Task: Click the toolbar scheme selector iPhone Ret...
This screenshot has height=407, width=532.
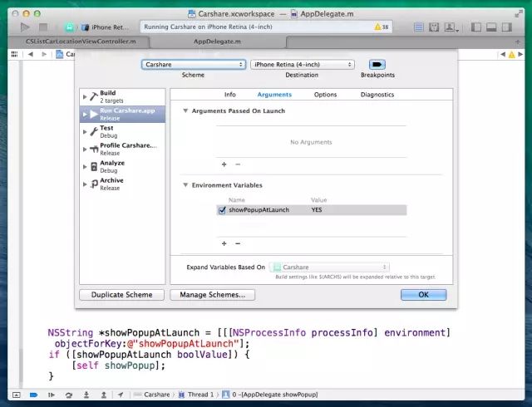Action: (106, 27)
